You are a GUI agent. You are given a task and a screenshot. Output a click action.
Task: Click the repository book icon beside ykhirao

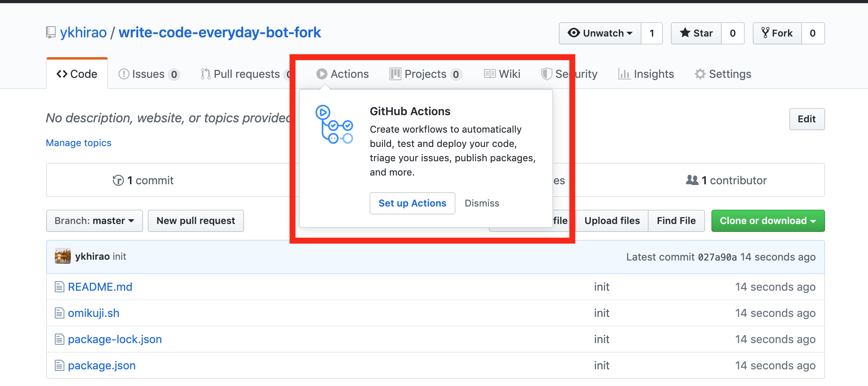pos(50,33)
